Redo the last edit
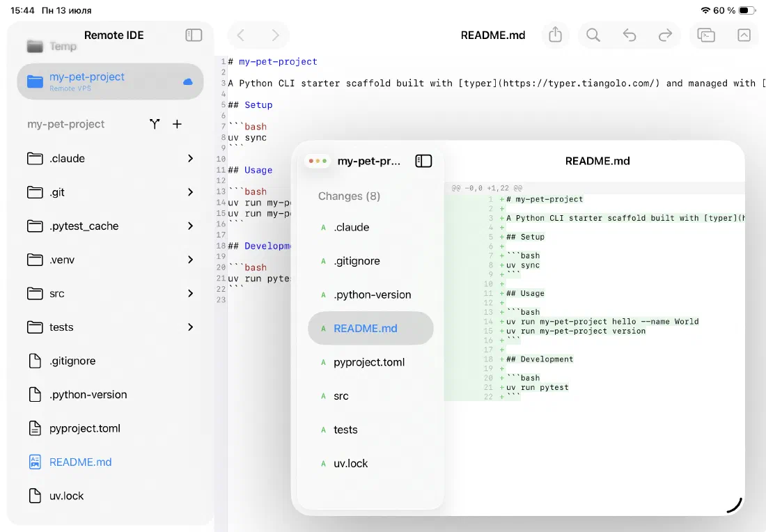 click(665, 36)
